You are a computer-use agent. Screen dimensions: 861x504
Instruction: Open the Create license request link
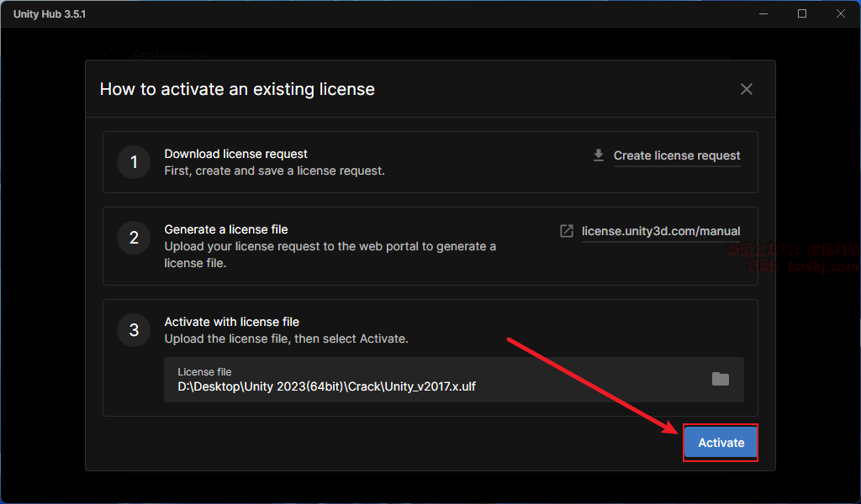(677, 155)
